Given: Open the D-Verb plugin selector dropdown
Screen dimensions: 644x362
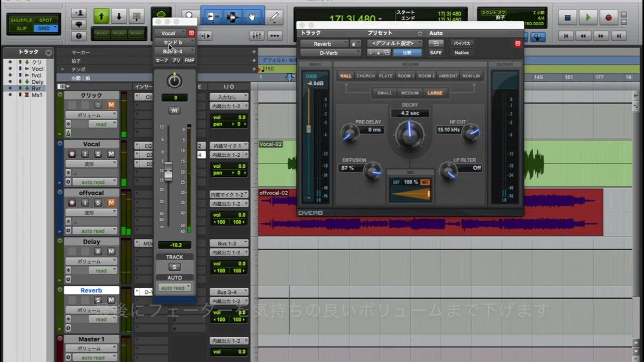Looking at the screenshot, I should 330,53.
